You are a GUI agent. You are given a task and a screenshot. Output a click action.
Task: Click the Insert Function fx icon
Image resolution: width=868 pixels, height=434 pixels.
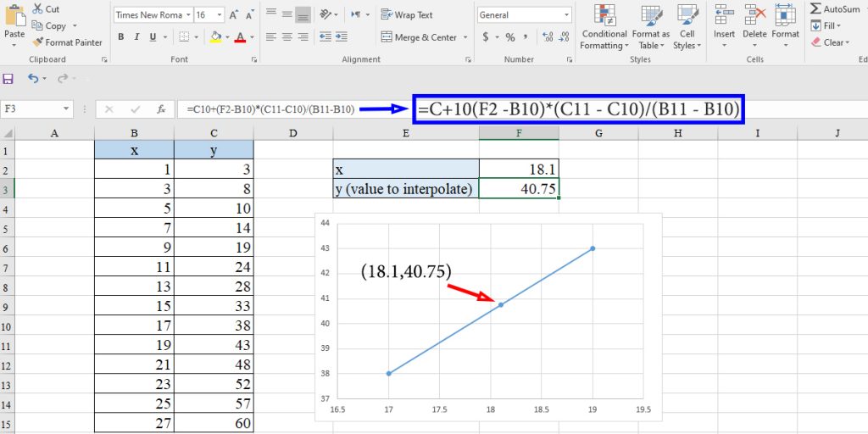(x=161, y=109)
